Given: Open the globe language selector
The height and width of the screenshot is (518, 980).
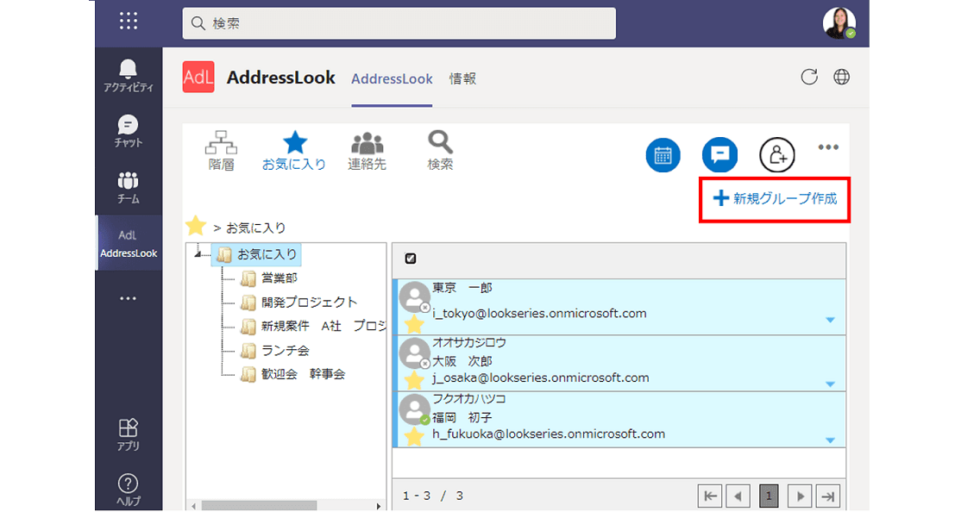Looking at the screenshot, I should (x=841, y=77).
